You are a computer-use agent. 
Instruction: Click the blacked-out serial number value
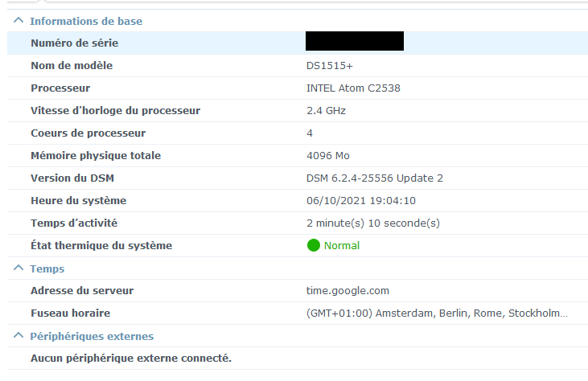coord(355,41)
